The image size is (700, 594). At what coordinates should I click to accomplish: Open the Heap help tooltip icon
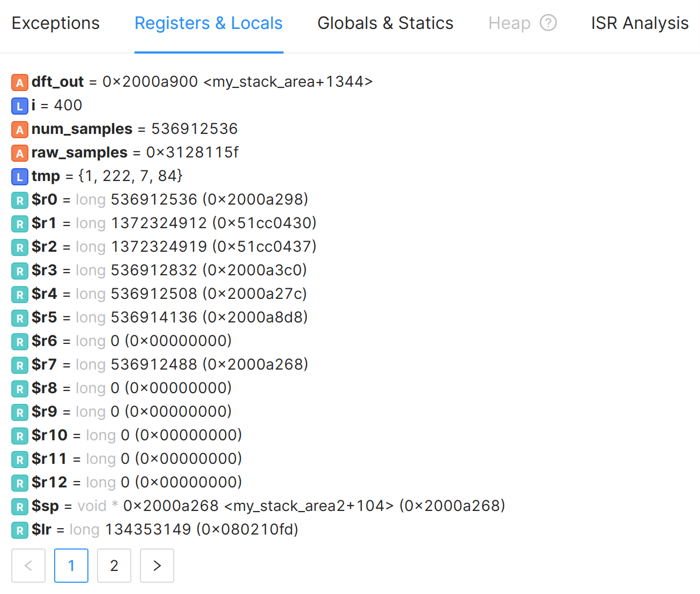[549, 23]
